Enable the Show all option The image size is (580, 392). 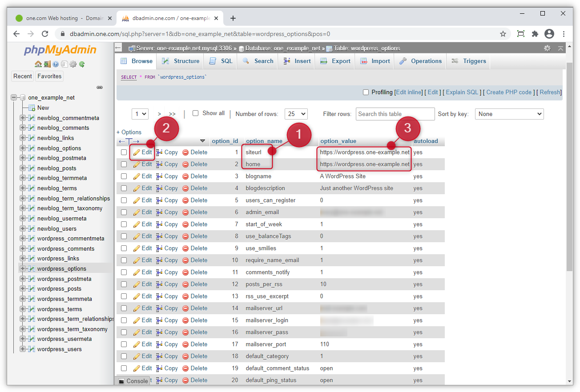[195, 113]
